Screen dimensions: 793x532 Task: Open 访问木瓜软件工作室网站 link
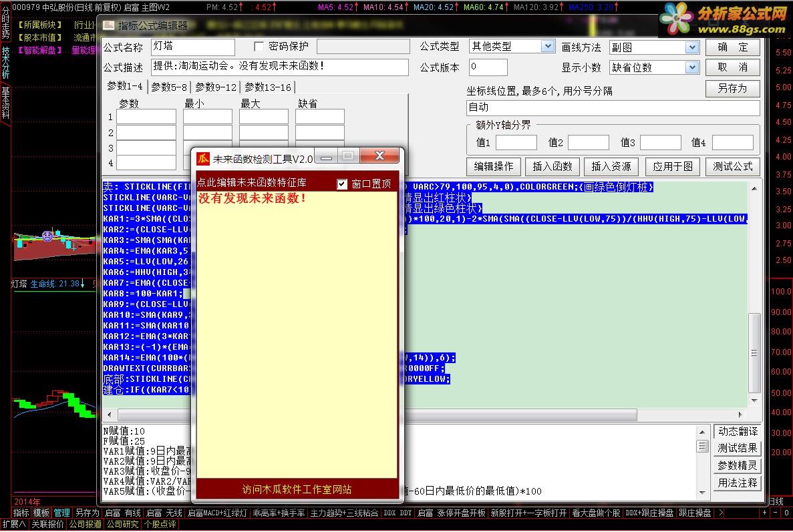[297, 489]
